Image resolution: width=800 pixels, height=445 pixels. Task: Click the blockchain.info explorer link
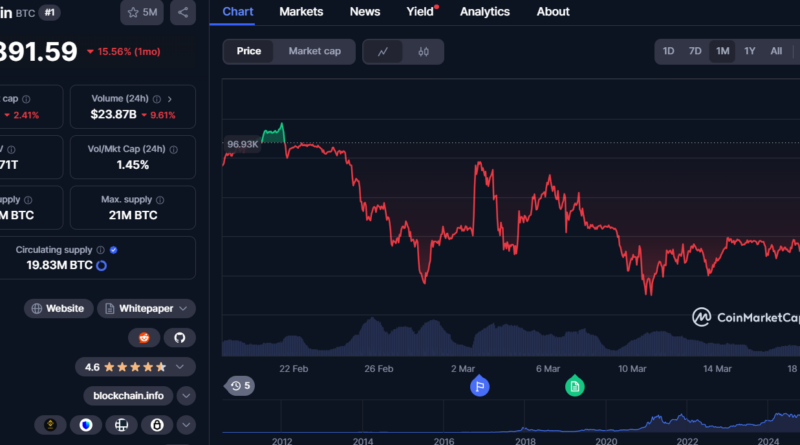[127, 396]
